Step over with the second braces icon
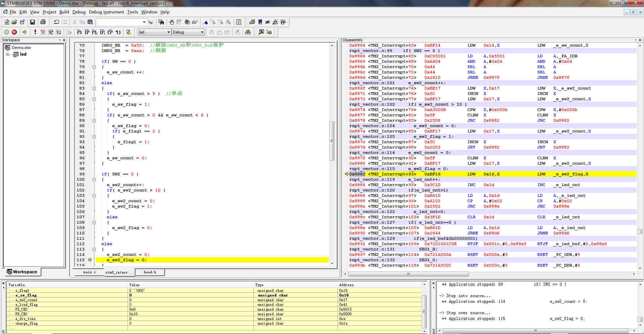Image resolution: width=644 pixels, height=334 pixels. pyautogui.click(x=87, y=32)
